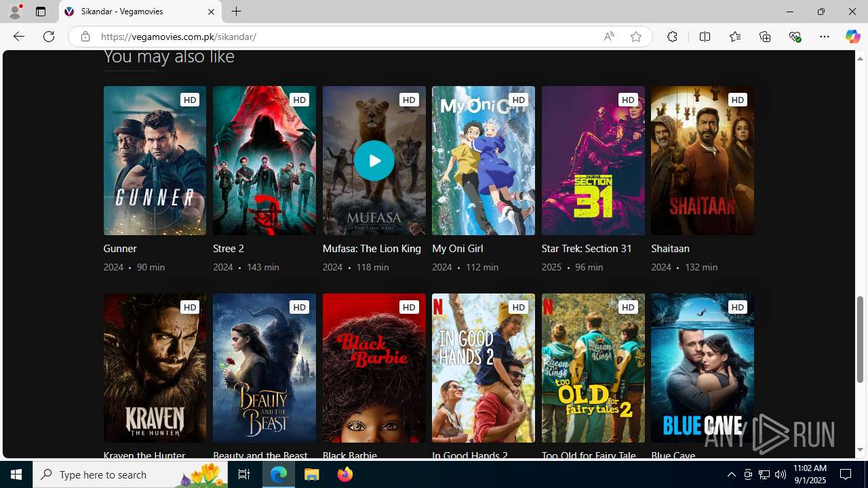Click the HD badge on Shaitaan
This screenshot has height=488, width=868.
(738, 100)
